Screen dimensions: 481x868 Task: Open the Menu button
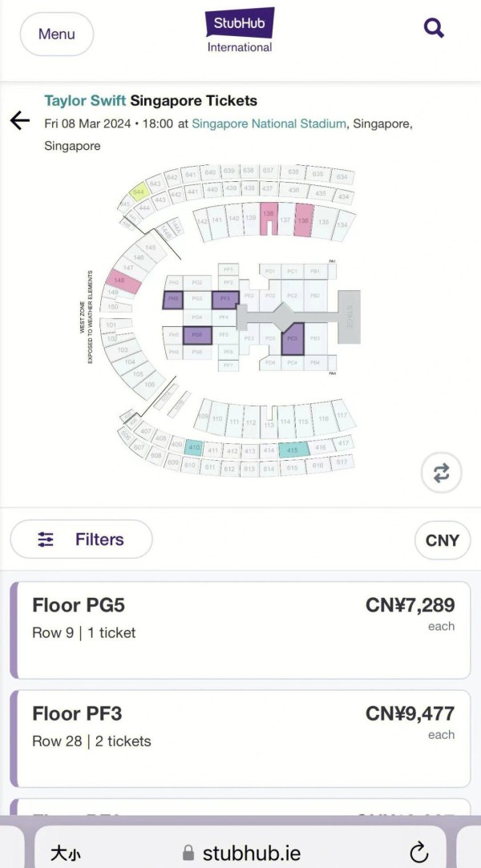click(x=56, y=34)
